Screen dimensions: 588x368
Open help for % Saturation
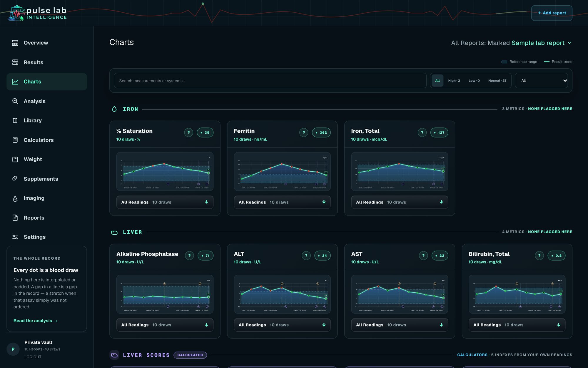pyautogui.click(x=189, y=132)
